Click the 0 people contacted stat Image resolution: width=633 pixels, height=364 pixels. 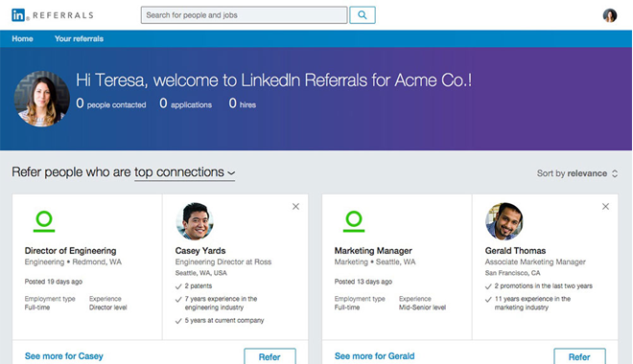pyautogui.click(x=111, y=103)
